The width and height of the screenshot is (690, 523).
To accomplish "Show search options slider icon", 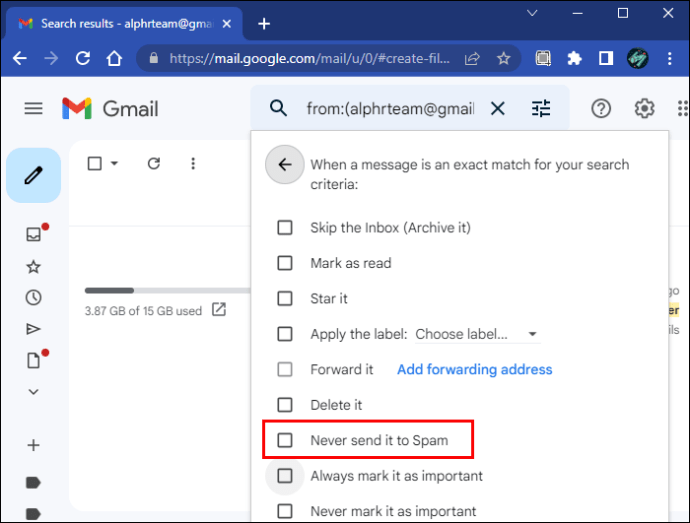I will (x=541, y=108).
